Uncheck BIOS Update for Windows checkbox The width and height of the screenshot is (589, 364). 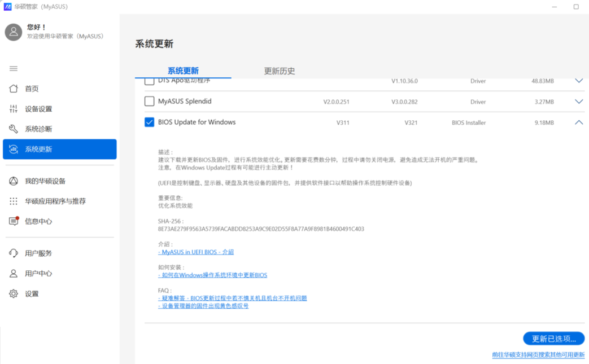coord(149,122)
